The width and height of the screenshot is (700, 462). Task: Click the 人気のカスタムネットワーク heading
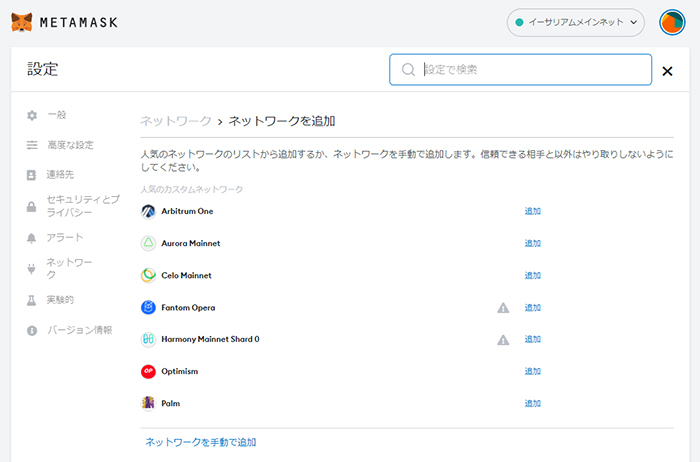192,189
